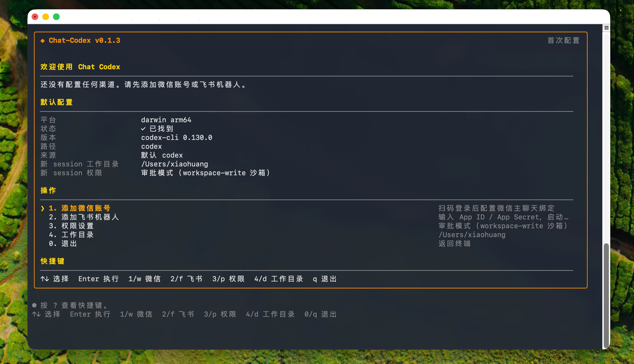Click the 默认 codex source value

point(162,155)
